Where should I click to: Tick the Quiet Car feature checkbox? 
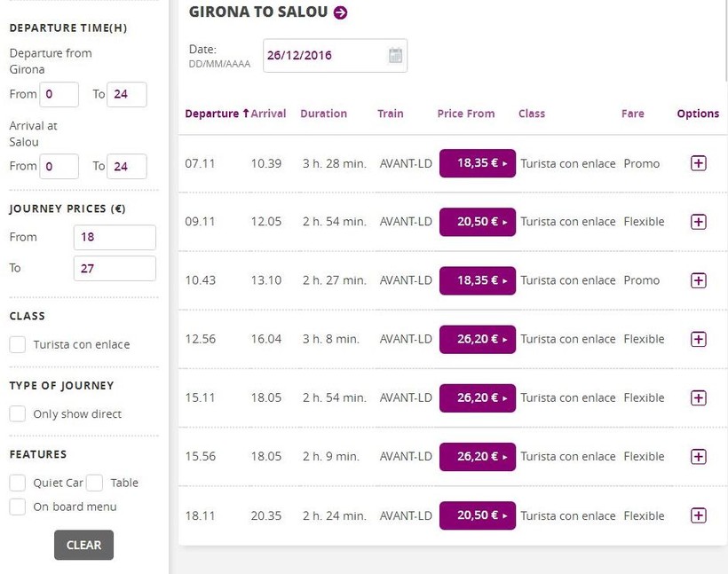[18, 483]
